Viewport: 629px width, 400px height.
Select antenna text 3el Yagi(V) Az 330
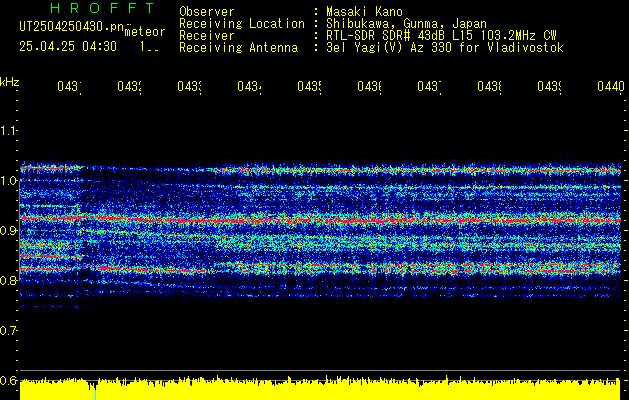tap(391, 48)
